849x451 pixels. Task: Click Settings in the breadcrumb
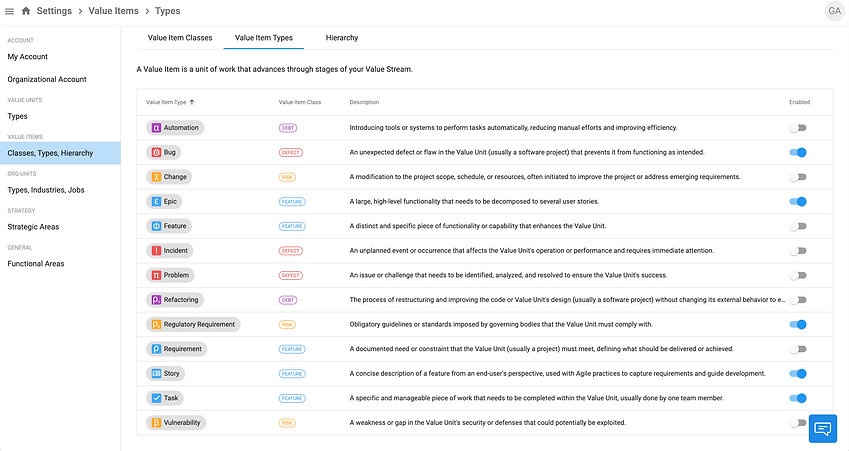54,11
